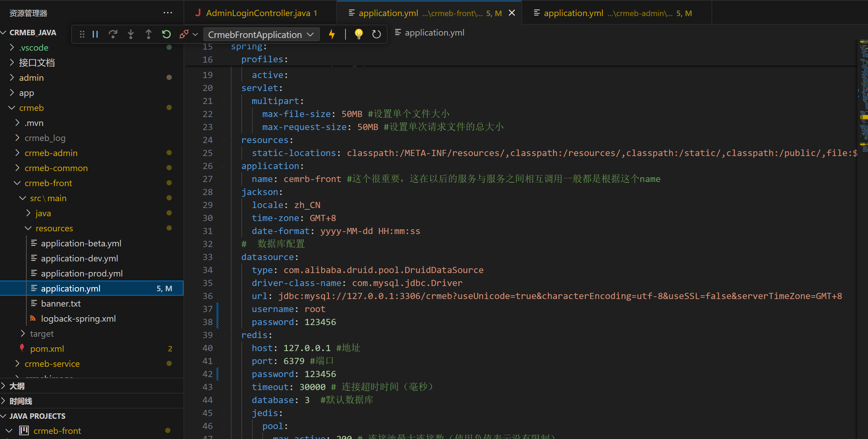Screen dimensions: 868x439
Task: Place cursor on datasource password 123456
Action: click(320, 322)
